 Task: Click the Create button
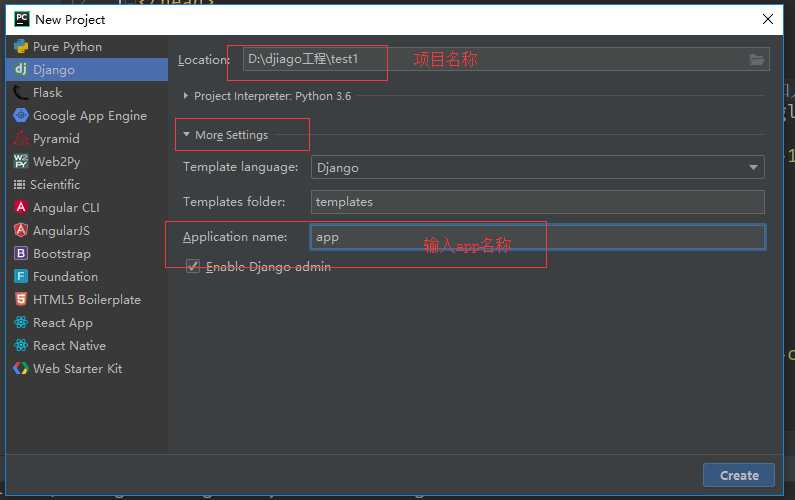tap(739, 475)
